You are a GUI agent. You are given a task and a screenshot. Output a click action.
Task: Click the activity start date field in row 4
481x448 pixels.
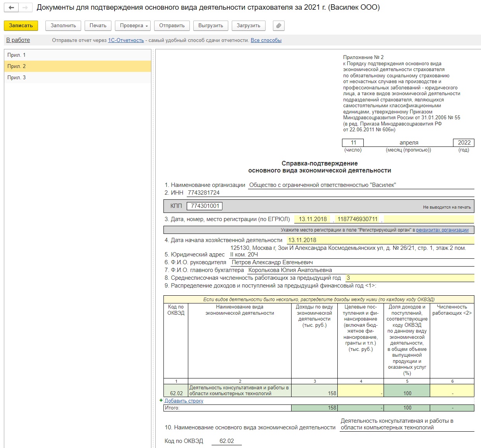(380, 240)
